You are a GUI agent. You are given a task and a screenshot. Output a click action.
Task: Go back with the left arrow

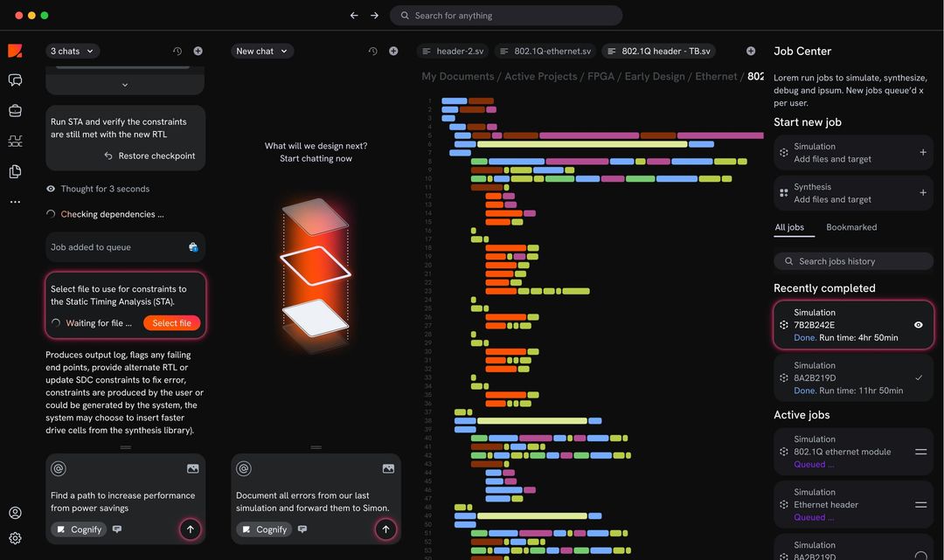click(x=354, y=16)
